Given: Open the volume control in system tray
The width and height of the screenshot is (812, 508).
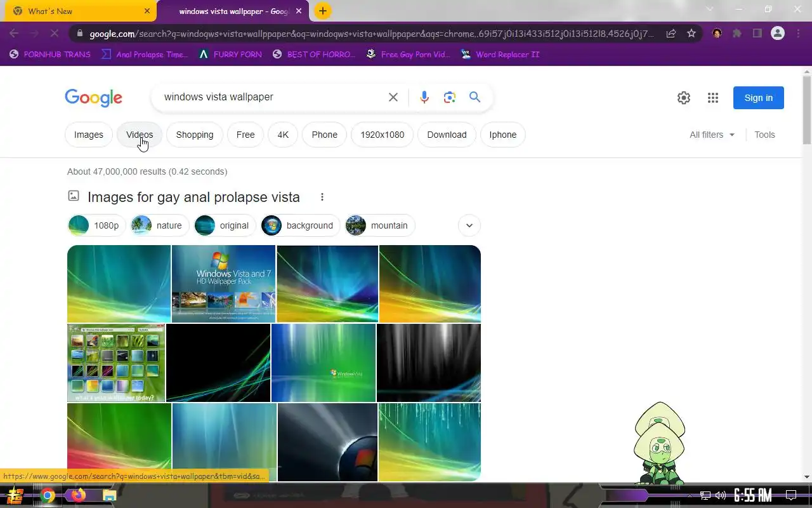Looking at the screenshot, I should [721, 495].
